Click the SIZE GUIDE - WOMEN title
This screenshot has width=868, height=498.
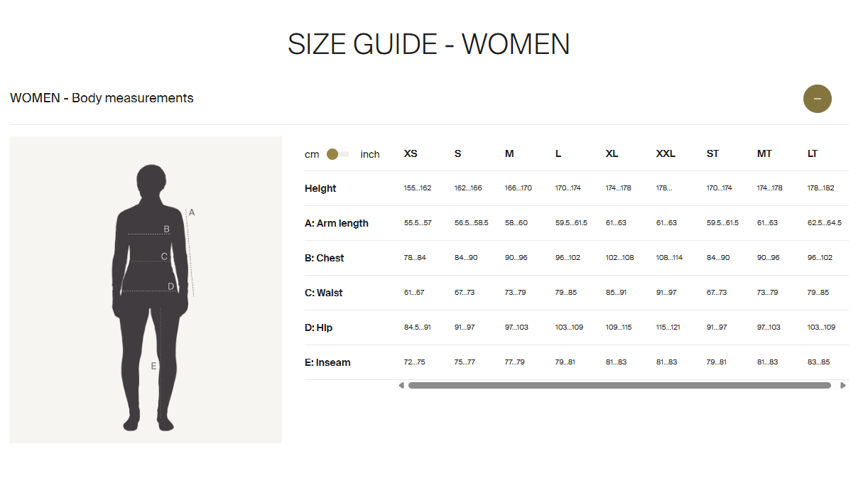428,44
